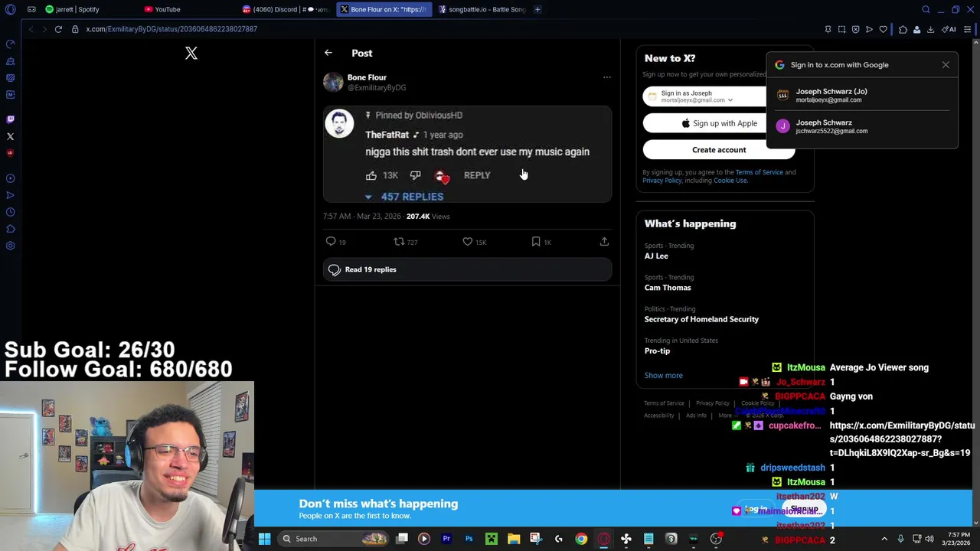This screenshot has height=551, width=980.
Task: Click the reply bubble icon showing 19
Action: point(331,242)
